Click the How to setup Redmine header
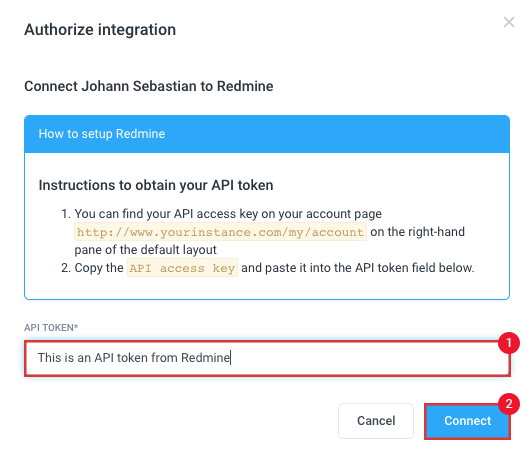 267,134
